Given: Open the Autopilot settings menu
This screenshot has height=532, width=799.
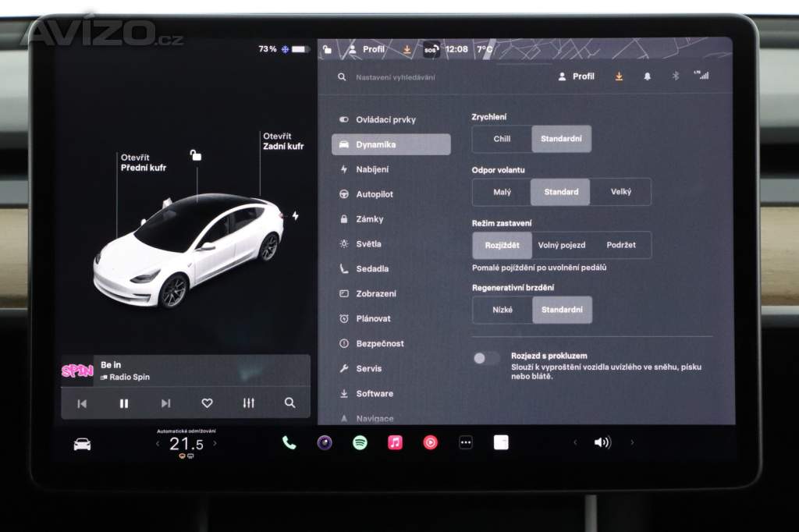Looking at the screenshot, I should click(375, 194).
